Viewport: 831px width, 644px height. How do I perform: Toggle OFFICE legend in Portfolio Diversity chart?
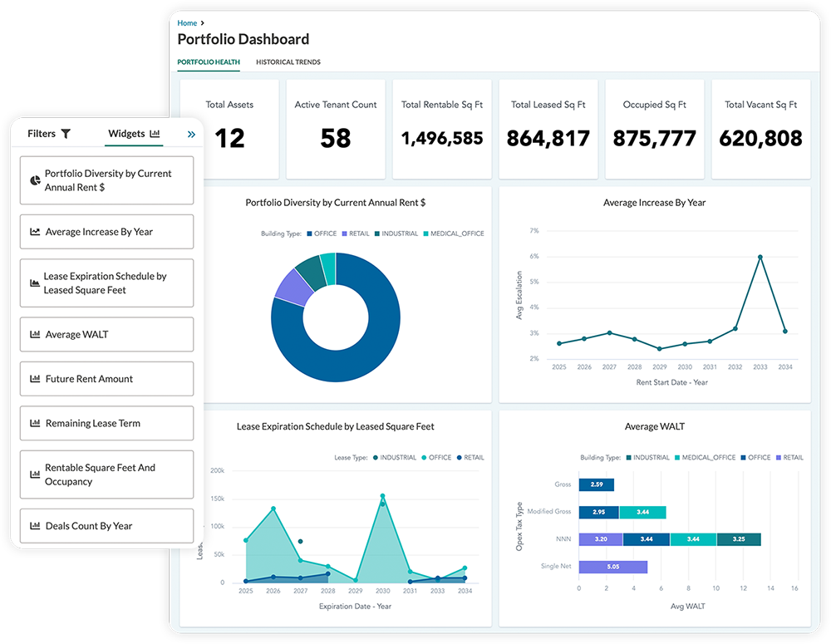click(321, 234)
